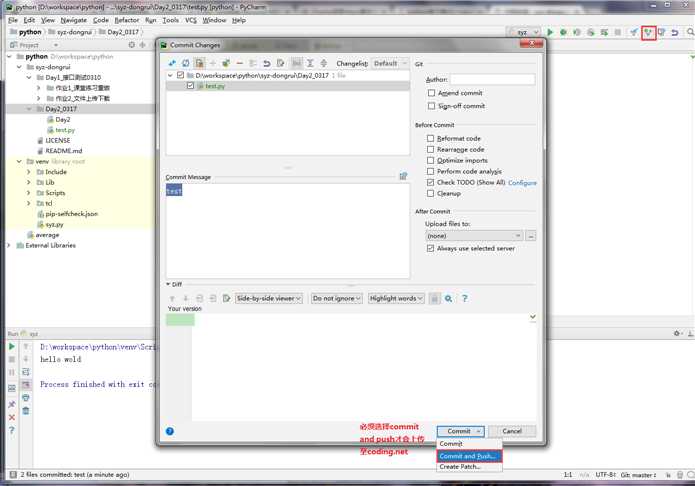Open the Upload files to (none) dropdown
Image resolution: width=695 pixels, height=486 pixels.
474,236
